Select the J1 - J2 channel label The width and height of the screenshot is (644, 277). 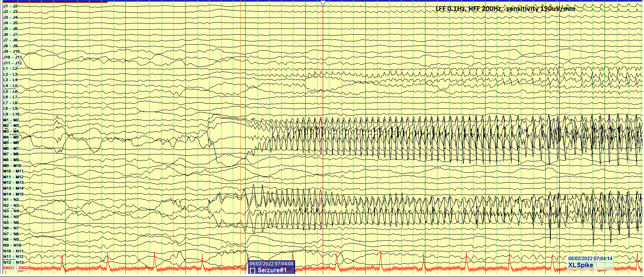pos(10,6)
